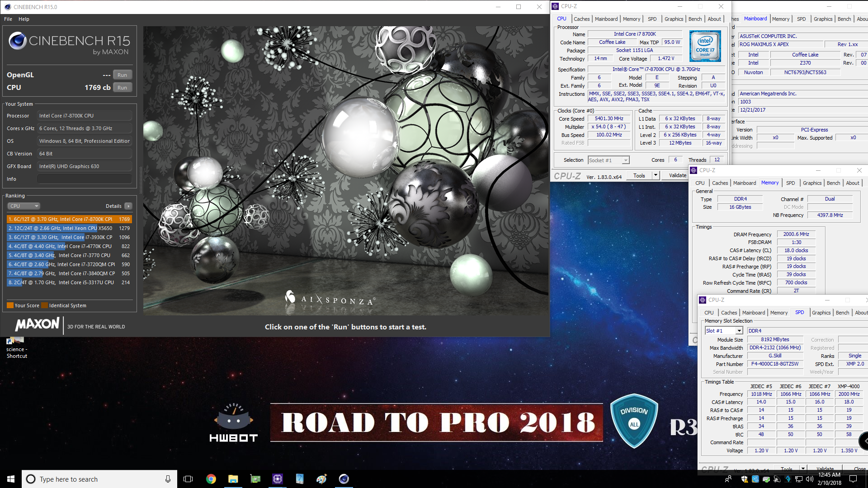This screenshot has width=868, height=488.
Task: Select ranking row 6 Core i7-3720QM
Action: click(69, 264)
